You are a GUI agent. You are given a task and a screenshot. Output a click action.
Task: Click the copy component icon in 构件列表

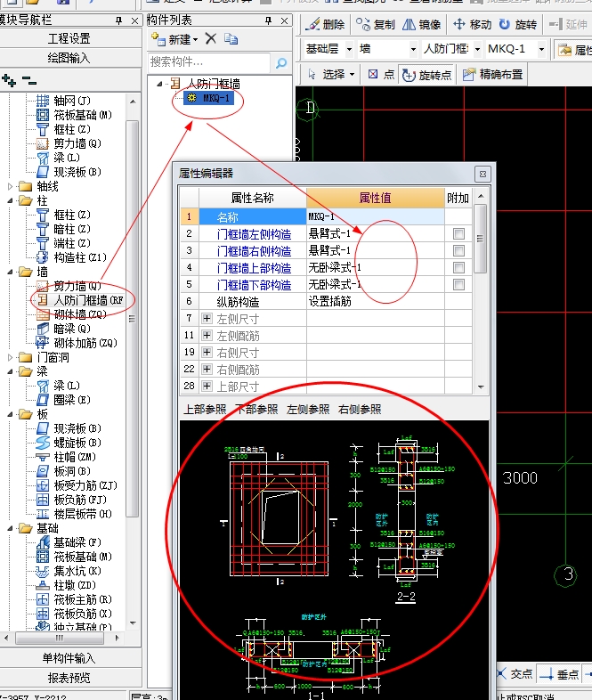coord(231,39)
